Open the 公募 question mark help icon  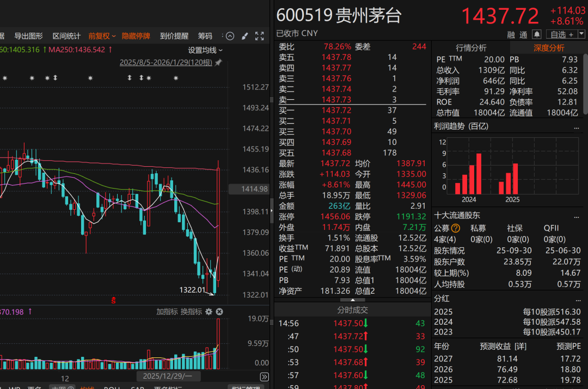456,228
